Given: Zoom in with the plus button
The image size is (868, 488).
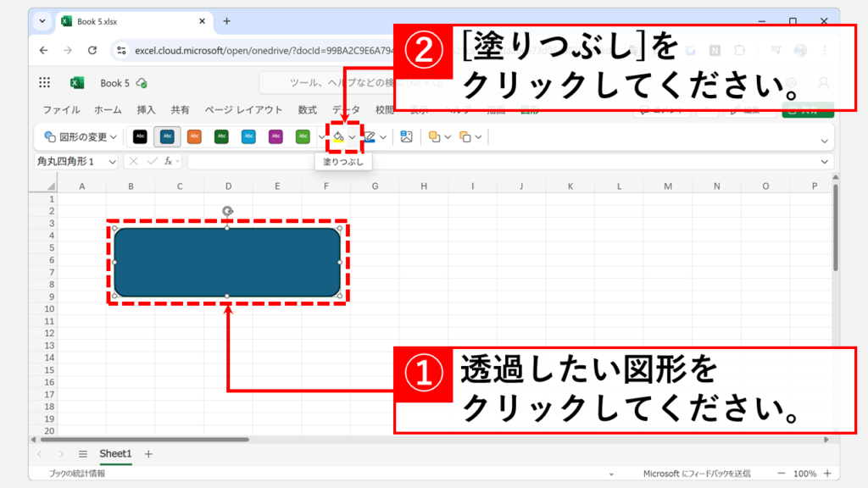Looking at the screenshot, I should tap(827, 474).
